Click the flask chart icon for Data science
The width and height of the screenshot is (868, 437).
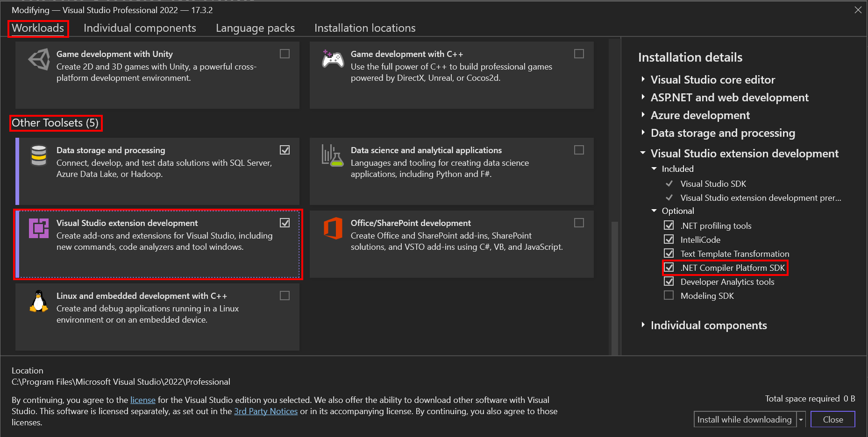pos(333,155)
